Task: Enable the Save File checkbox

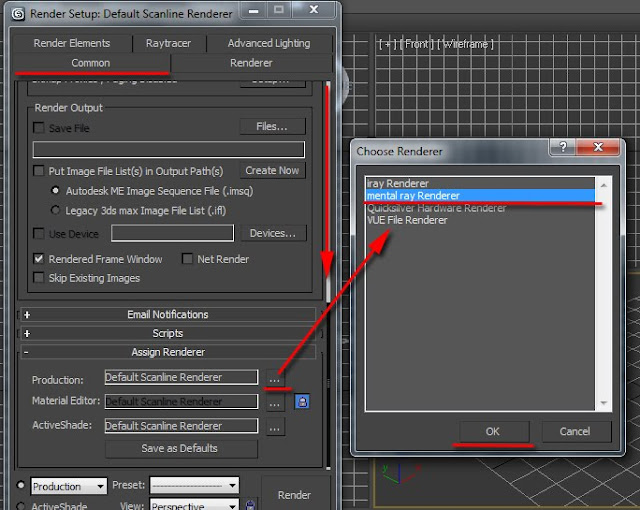Action: [39, 128]
